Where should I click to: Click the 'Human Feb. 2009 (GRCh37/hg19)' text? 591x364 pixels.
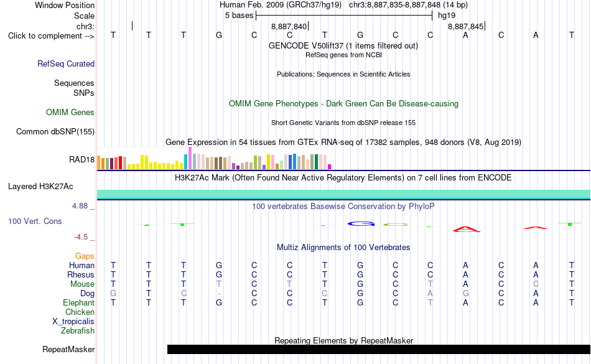click(x=281, y=5)
